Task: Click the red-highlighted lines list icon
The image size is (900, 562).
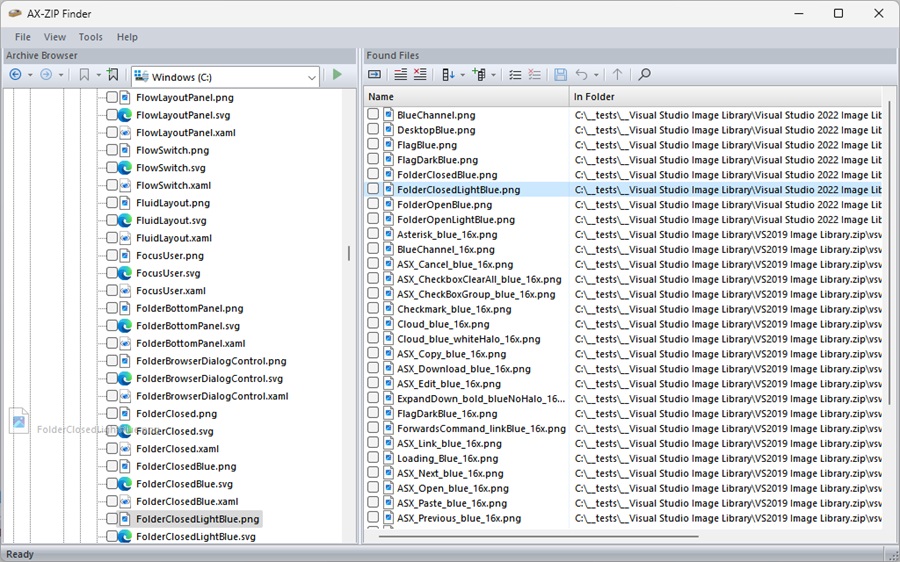Action: pos(401,74)
